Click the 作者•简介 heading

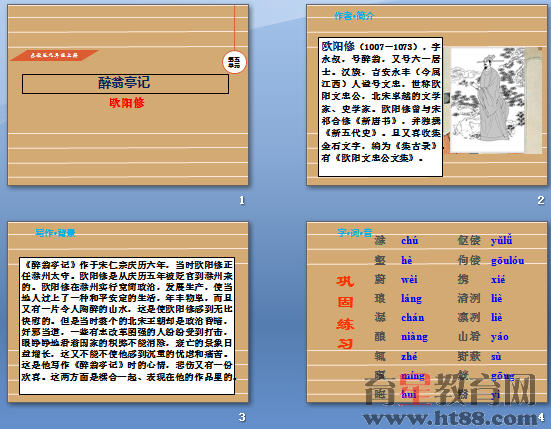coord(354,16)
